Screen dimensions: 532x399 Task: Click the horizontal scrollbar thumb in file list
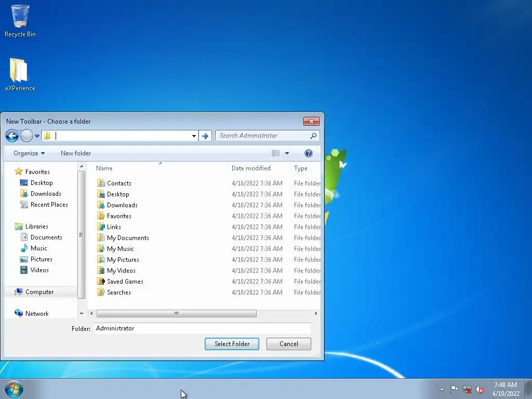tap(177, 313)
